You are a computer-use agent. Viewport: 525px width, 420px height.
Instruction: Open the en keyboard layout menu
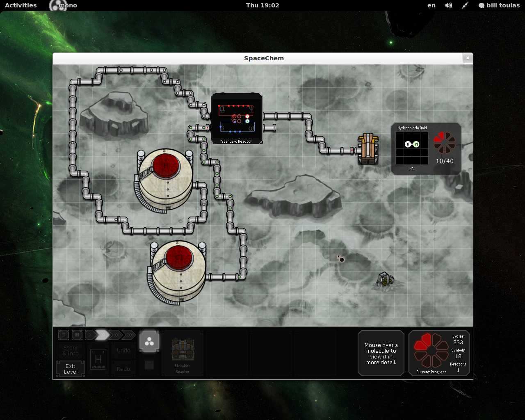click(x=431, y=5)
